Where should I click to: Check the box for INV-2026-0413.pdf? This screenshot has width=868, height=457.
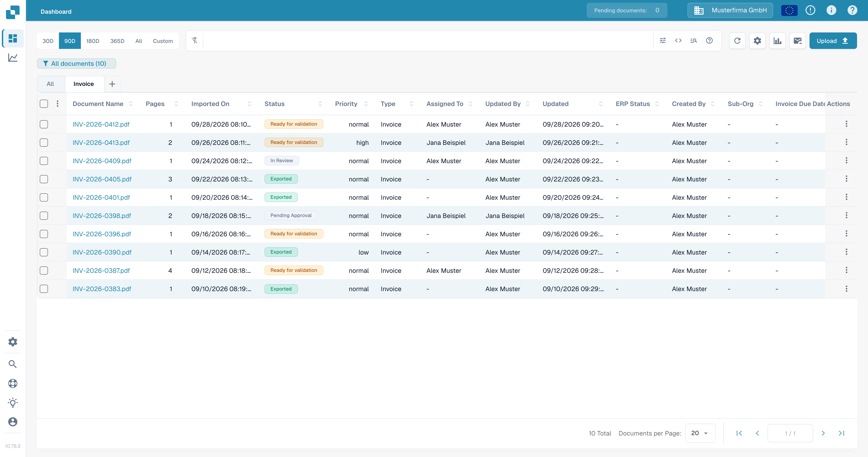point(44,143)
